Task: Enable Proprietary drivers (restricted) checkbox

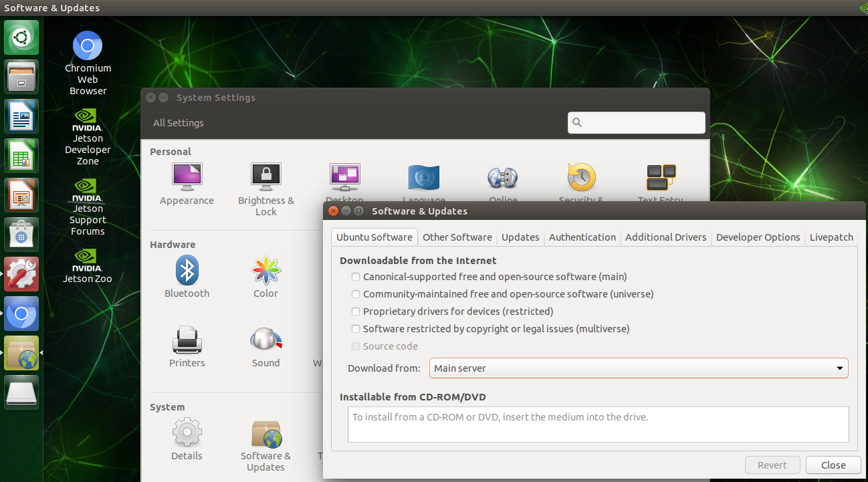Action: (x=356, y=312)
